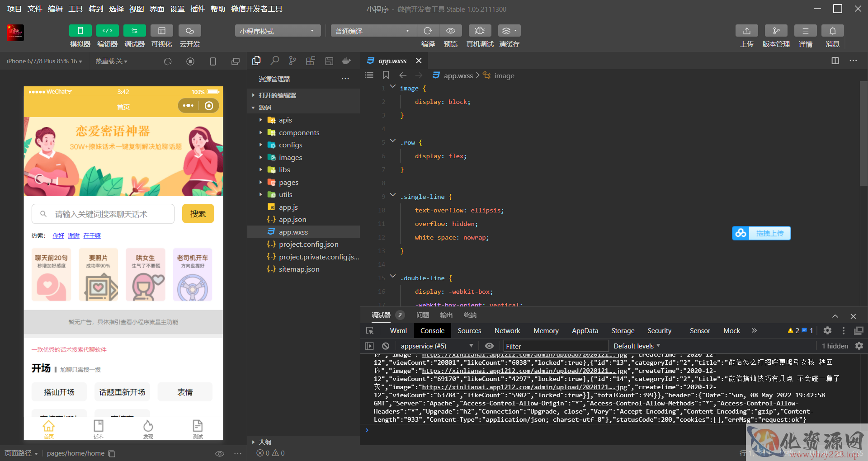Open the extensions icon
The width and height of the screenshot is (868, 461).
click(311, 61)
